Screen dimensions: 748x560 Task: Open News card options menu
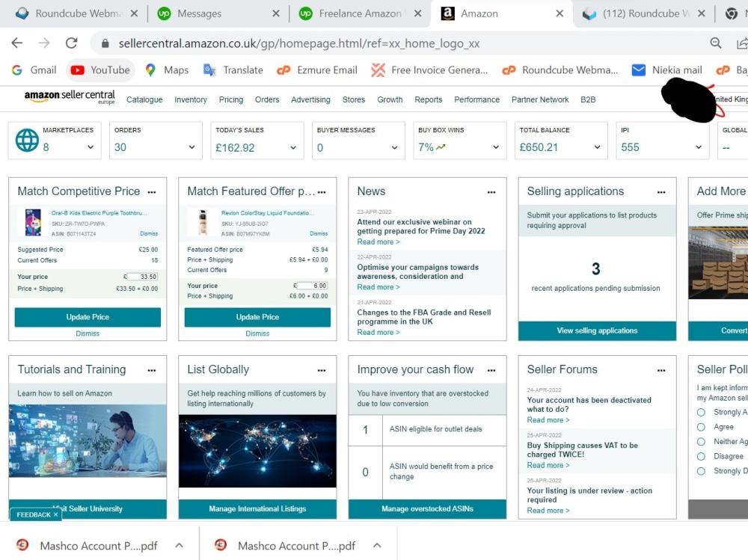[x=491, y=192]
